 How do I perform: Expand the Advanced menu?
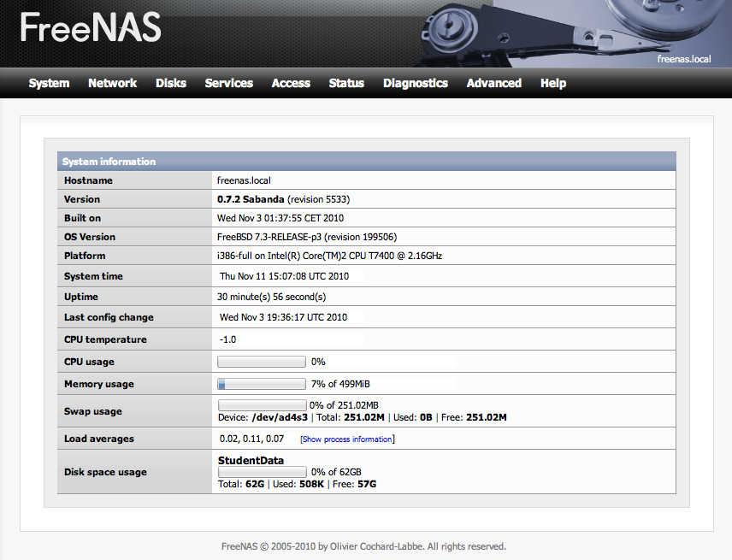493,83
